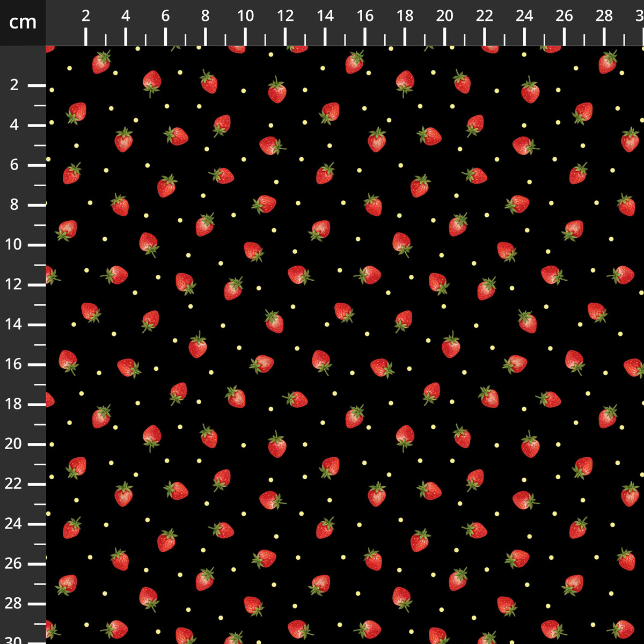Select the 14 mark on the horizontal ruler

point(325,16)
